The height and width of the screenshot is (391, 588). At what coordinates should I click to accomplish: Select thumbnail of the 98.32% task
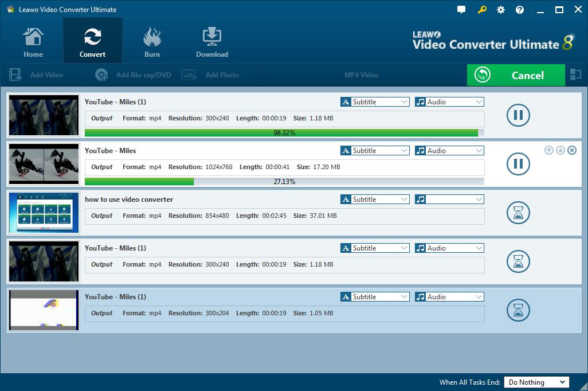pyautogui.click(x=44, y=115)
